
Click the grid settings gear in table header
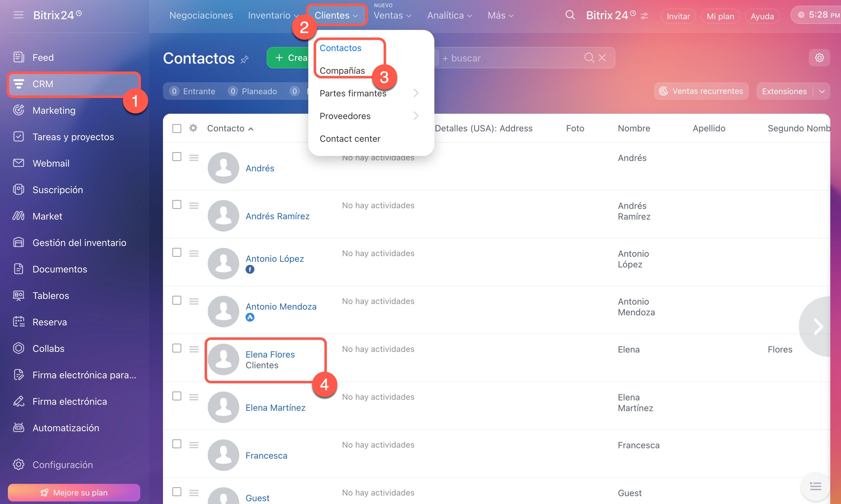click(193, 128)
